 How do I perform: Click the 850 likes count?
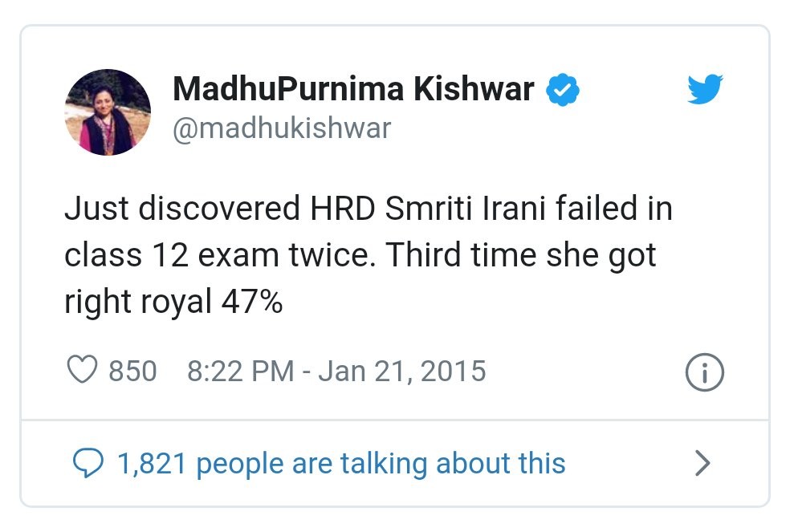(132, 372)
